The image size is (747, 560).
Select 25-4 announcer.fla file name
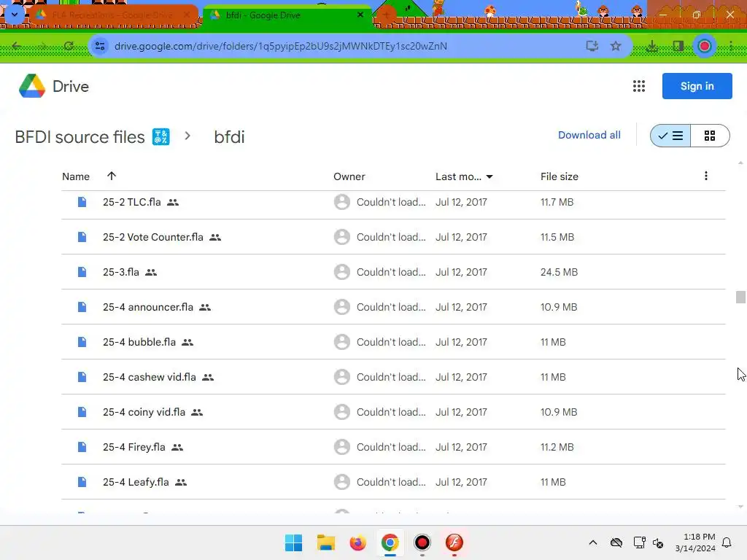pos(148,307)
